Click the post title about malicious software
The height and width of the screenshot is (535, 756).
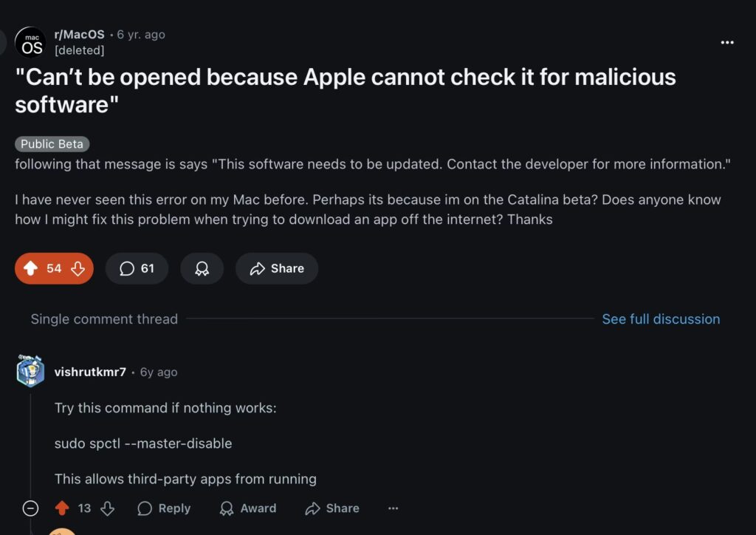[x=345, y=90]
